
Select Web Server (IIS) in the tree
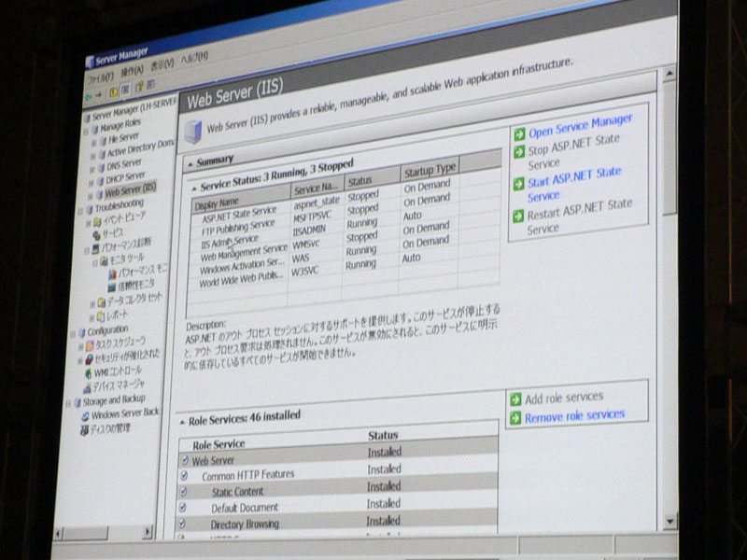click(130, 190)
